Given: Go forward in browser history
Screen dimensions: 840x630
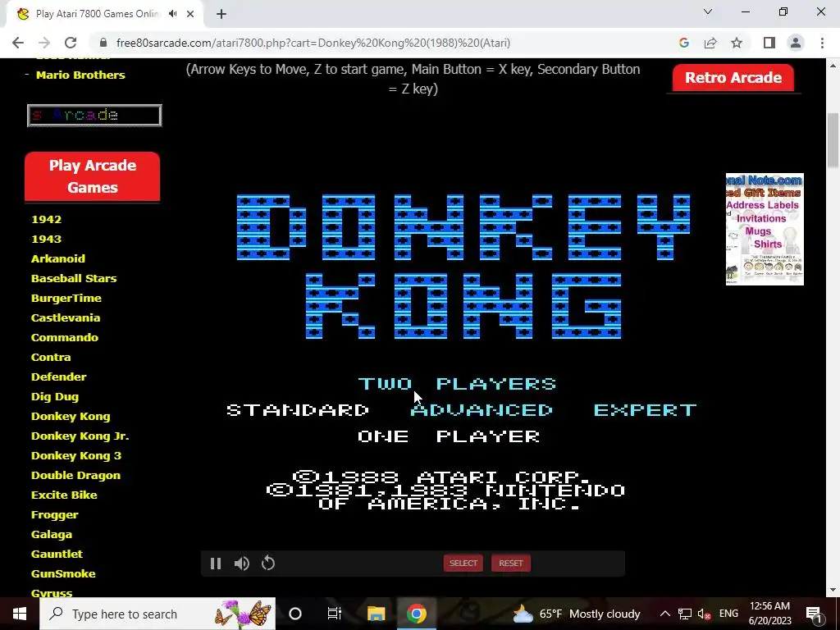Looking at the screenshot, I should coord(44,43).
